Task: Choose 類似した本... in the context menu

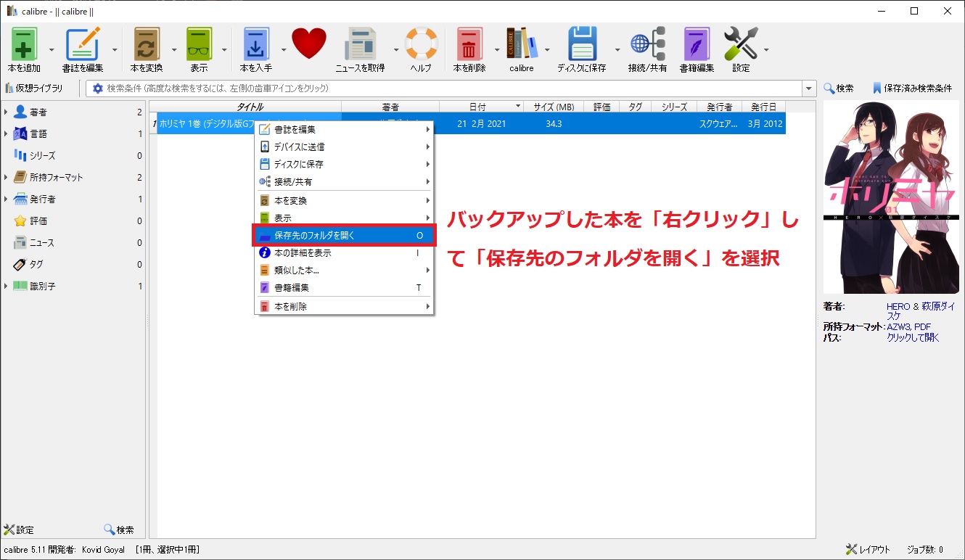Action: (x=344, y=271)
